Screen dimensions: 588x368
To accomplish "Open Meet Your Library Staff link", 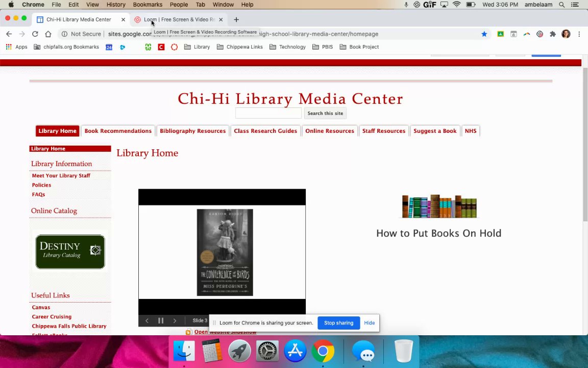I will 61,176.
